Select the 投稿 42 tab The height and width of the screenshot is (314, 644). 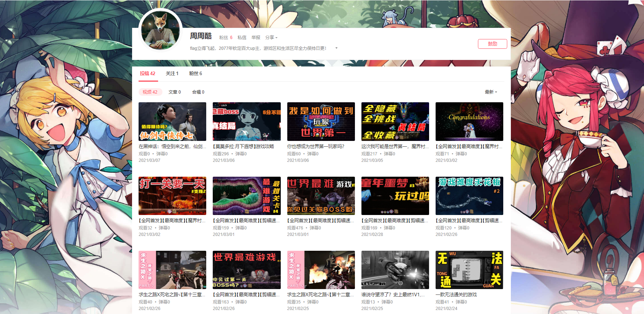click(x=148, y=73)
